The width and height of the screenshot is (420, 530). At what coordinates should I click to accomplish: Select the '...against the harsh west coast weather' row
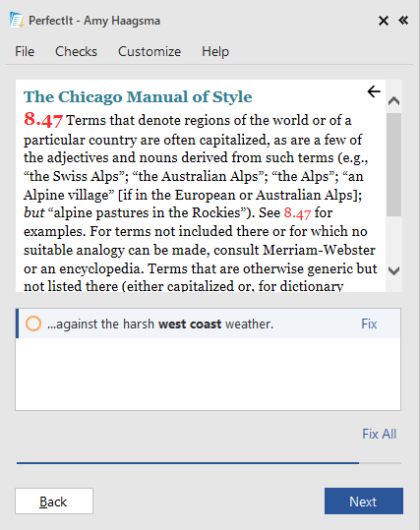pos(208,324)
